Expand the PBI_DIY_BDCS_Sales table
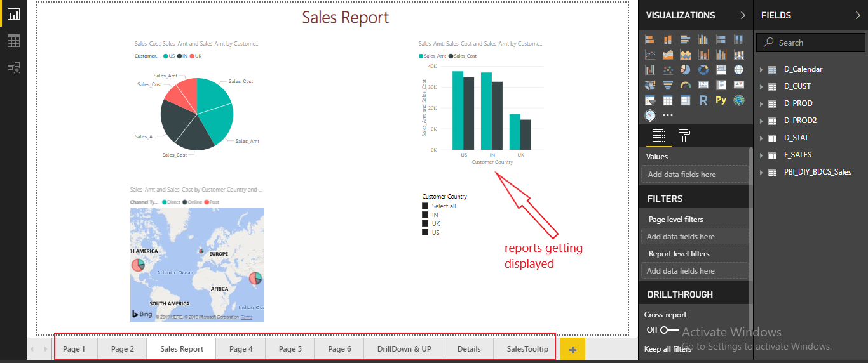Image resolution: width=868 pixels, height=363 pixels. pos(761,172)
